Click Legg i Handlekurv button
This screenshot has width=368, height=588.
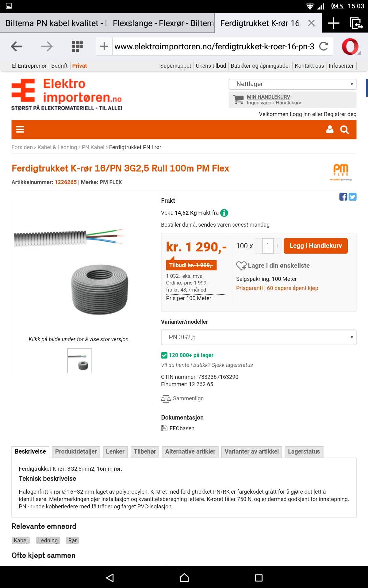click(x=316, y=246)
